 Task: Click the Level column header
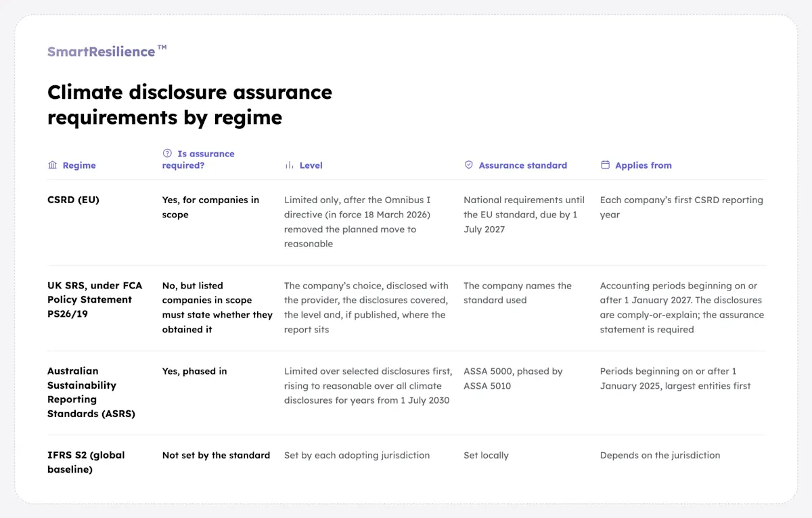[x=311, y=165]
